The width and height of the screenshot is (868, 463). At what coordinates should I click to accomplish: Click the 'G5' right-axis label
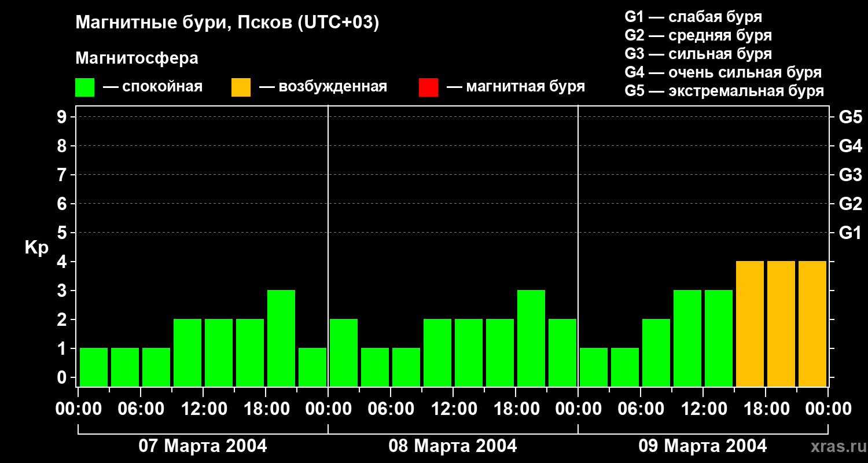(850, 117)
